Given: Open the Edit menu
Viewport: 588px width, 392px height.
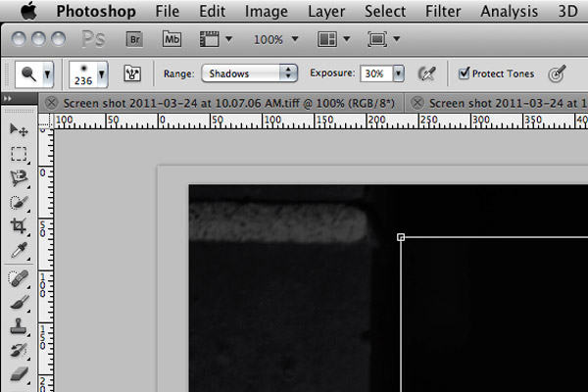Looking at the screenshot, I should [x=213, y=11].
